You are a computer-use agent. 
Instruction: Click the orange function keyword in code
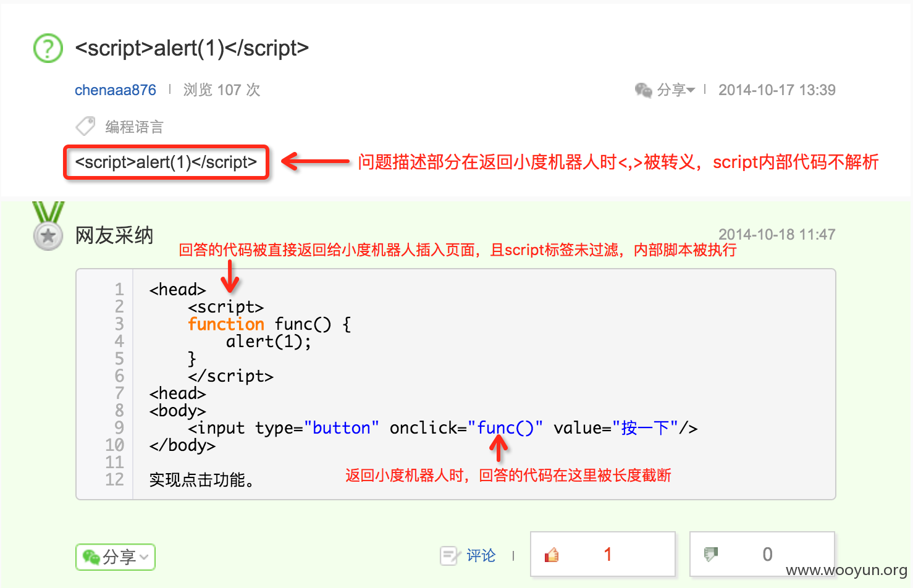tap(226, 324)
